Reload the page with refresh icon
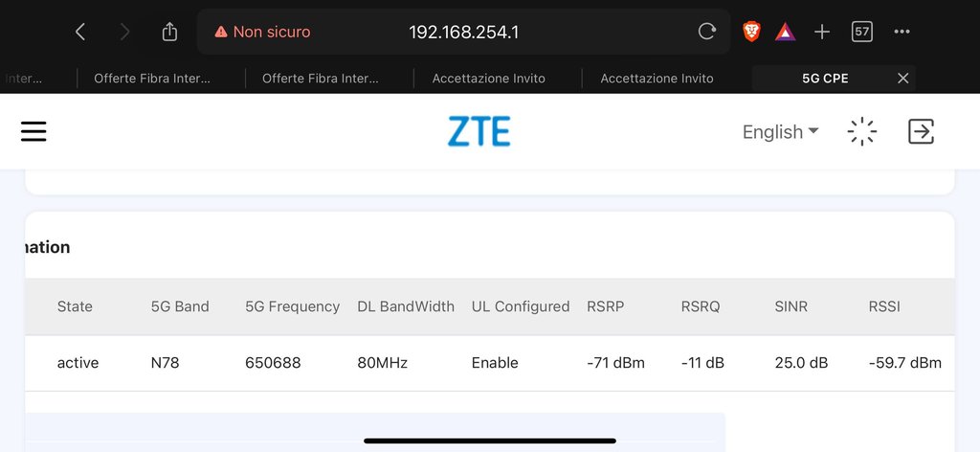 (x=707, y=32)
